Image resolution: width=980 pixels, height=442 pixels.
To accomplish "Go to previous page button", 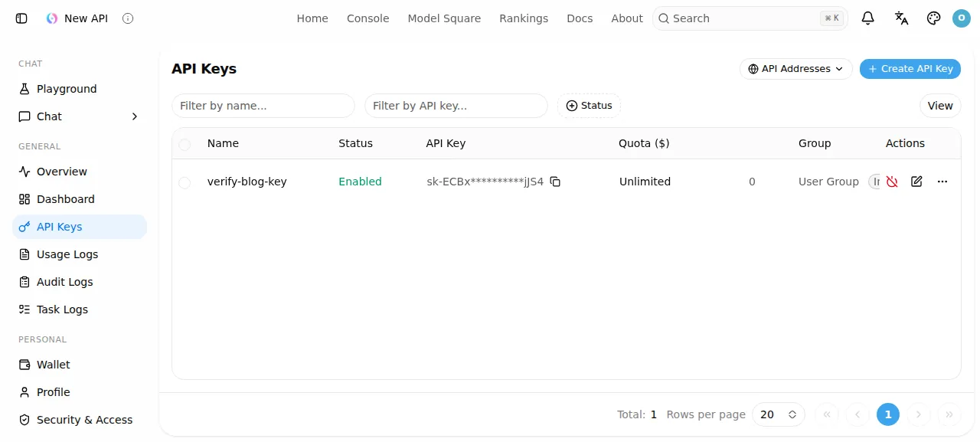I will pos(857,414).
